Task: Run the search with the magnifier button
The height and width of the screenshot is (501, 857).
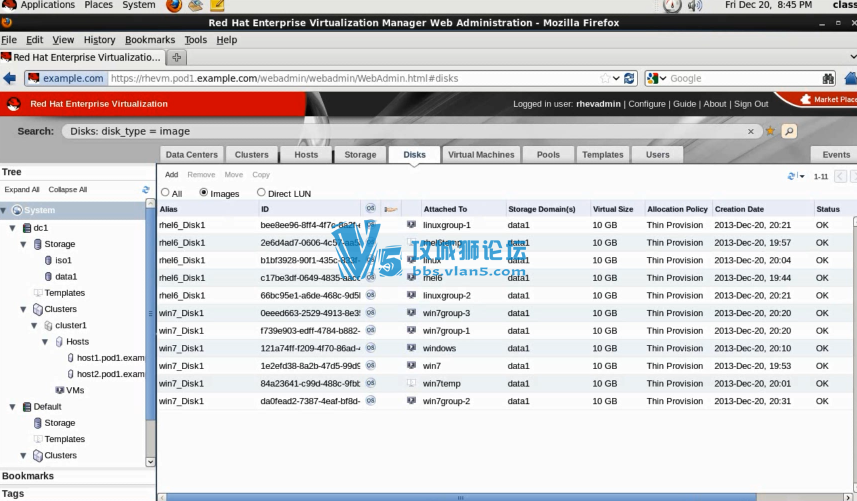Action: click(789, 131)
